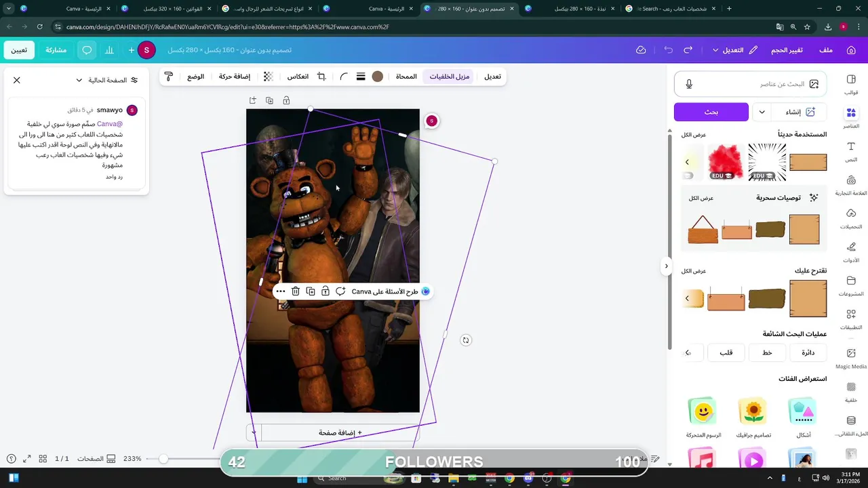This screenshot has height=488, width=868.
Task: Click the cloud save status icon
Action: click(641, 50)
